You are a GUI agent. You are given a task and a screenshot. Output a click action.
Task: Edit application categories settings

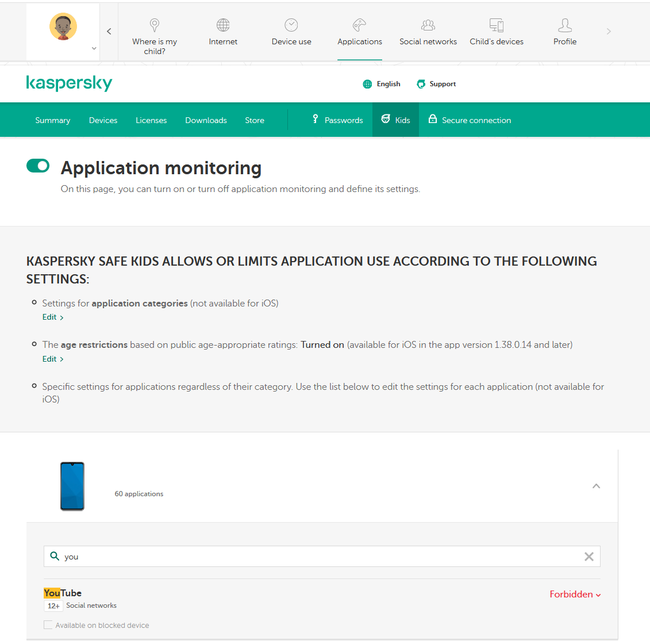coord(53,317)
